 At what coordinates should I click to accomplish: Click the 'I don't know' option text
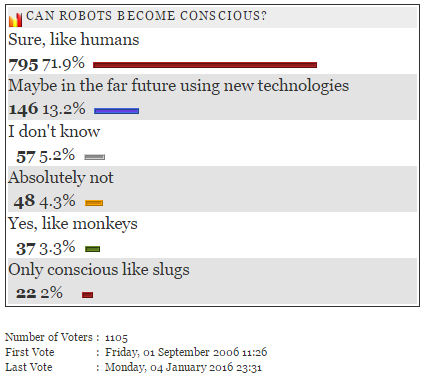[54, 131]
